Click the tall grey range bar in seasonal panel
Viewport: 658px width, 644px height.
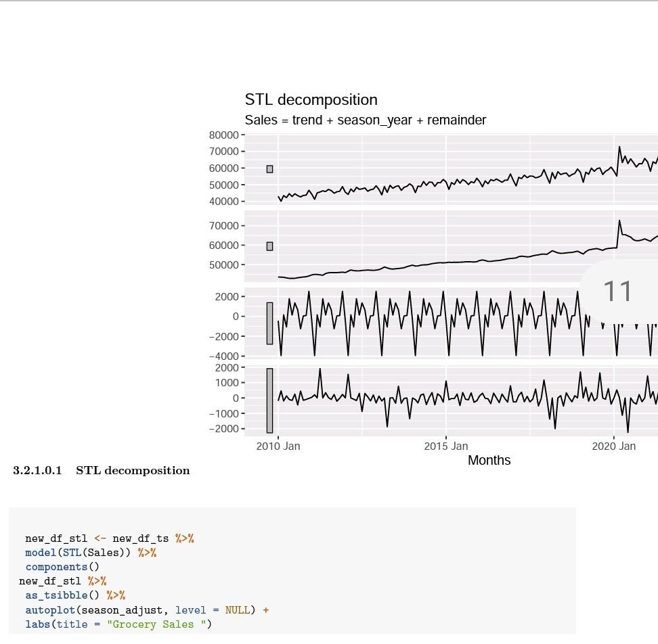pos(270,323)
